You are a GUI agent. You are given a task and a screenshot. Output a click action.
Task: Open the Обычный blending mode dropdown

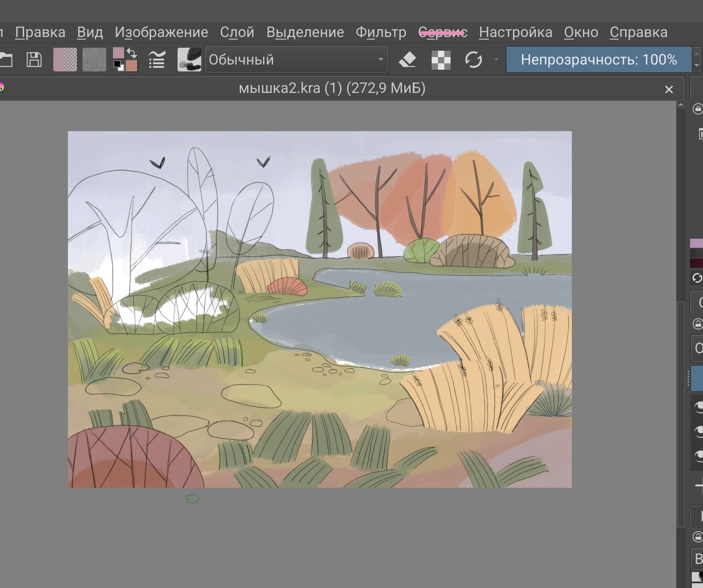pos(296,59)
